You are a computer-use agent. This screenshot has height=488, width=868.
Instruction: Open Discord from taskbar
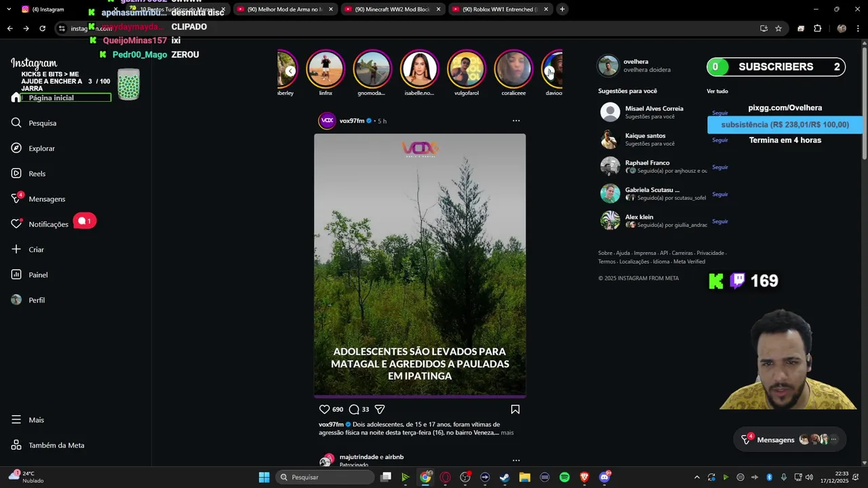[604, 477]
